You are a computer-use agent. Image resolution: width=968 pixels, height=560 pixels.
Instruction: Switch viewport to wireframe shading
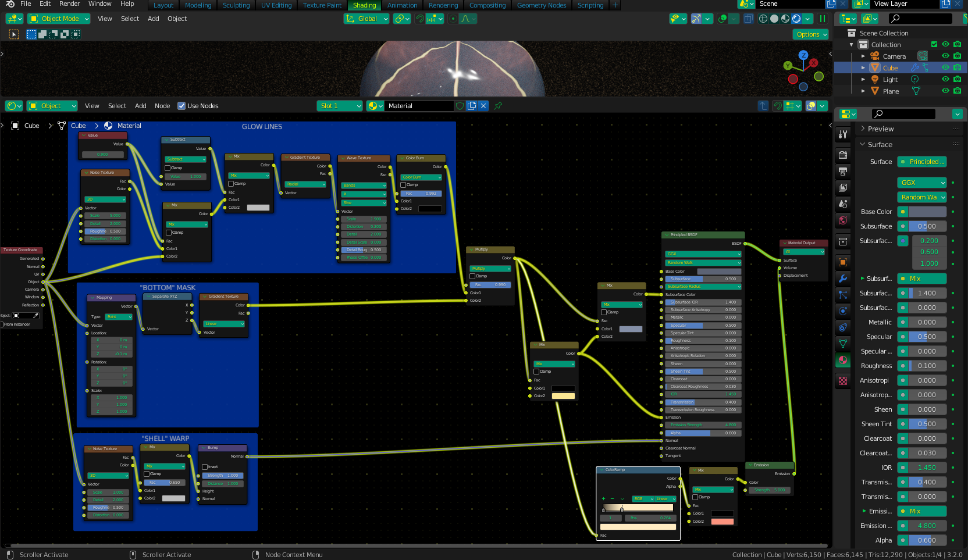tap(763, 19)
